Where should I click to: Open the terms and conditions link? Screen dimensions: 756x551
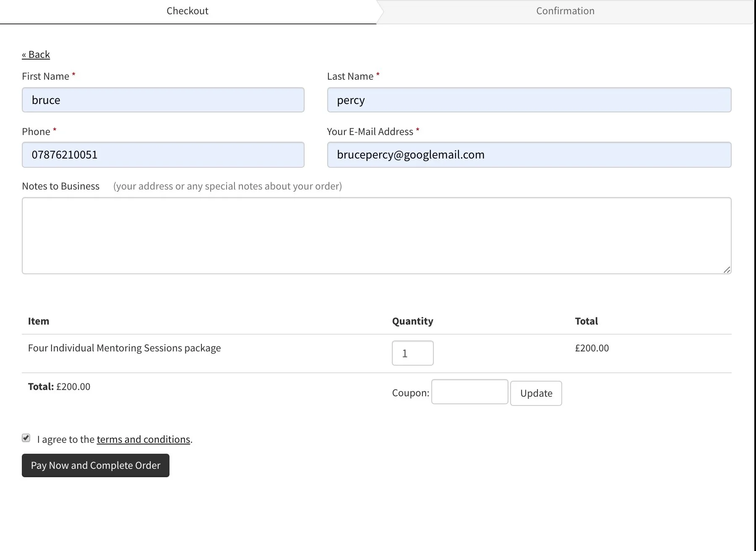(x=143, y=439)
